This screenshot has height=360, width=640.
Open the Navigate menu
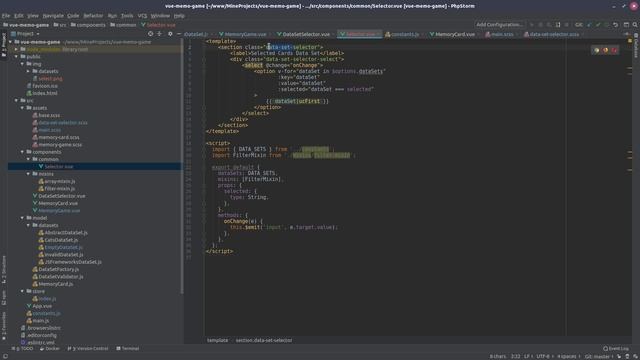53,16
